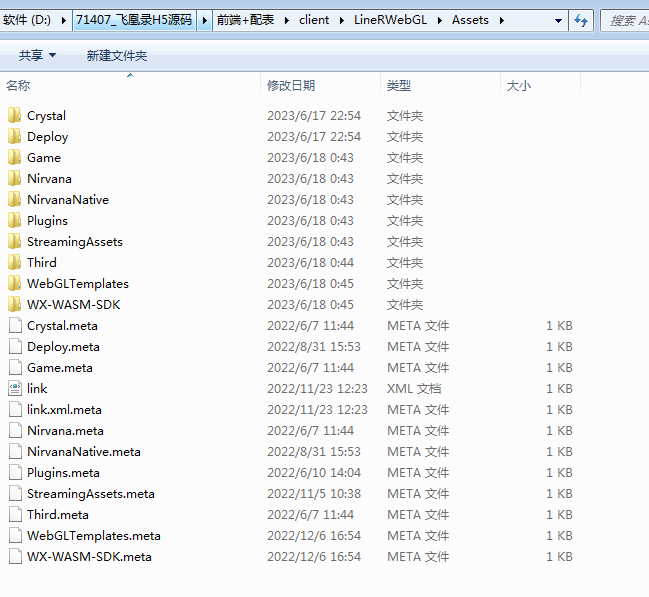
Task: Select the WebGLTemplates.meta file
Action: pos(93,536)
